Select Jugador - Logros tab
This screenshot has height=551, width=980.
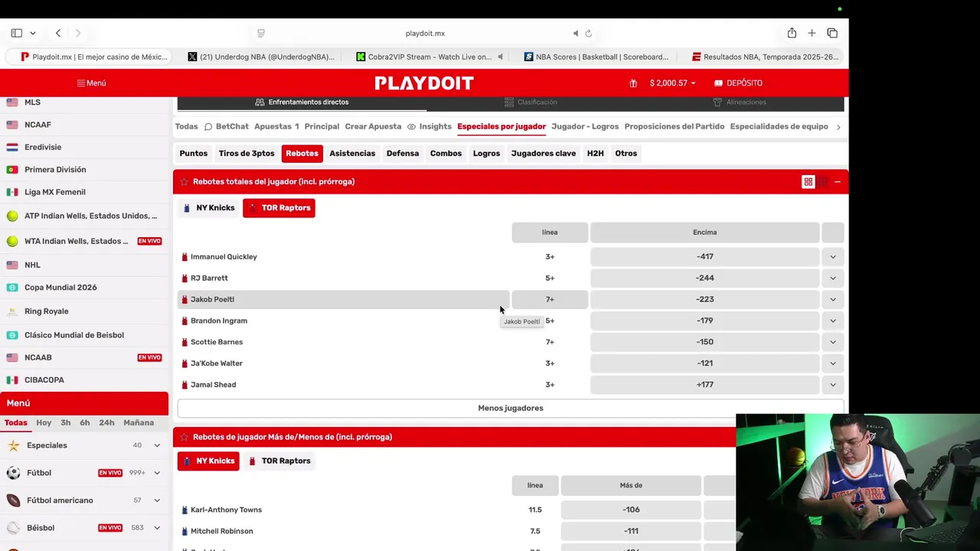coord(585,126)
